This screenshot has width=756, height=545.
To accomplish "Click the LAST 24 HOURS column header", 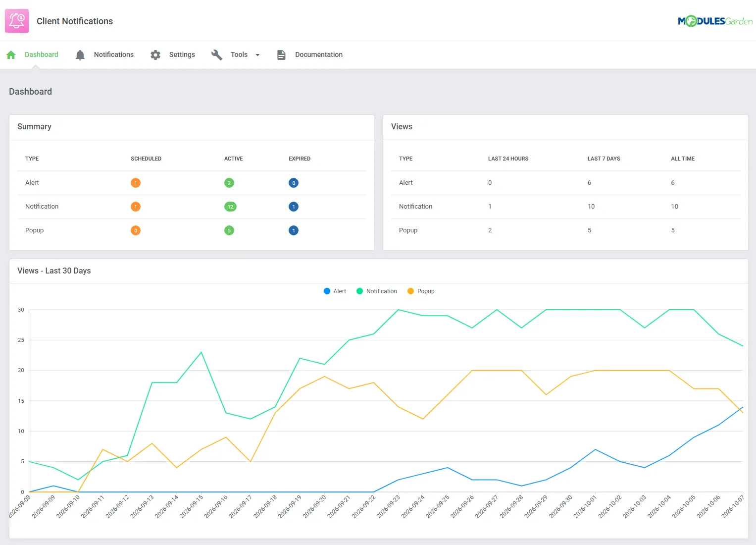I will (508, 159).
